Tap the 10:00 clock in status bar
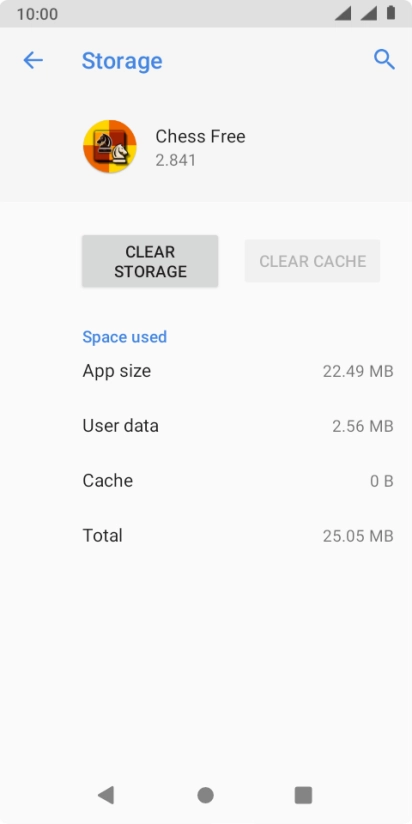Viewport: 412px width, 824px height. coord(37,14)
